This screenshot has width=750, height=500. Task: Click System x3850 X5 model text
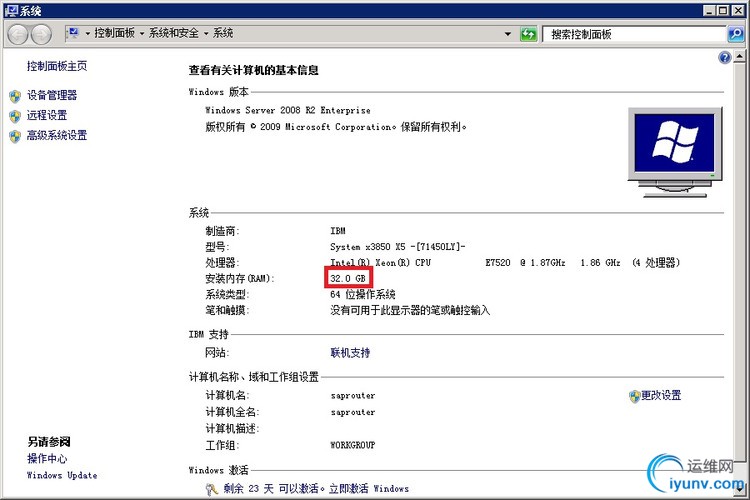tap(397, 247)
